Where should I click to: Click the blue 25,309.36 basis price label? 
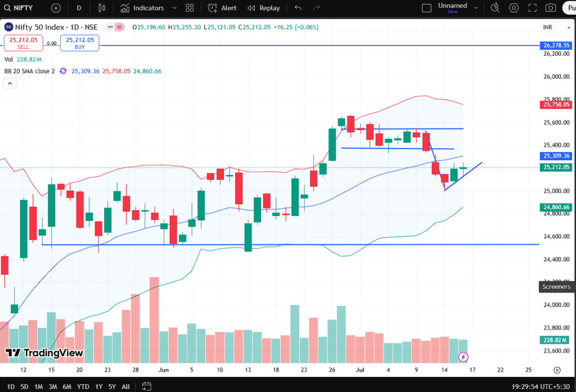(x=556, y=156)
